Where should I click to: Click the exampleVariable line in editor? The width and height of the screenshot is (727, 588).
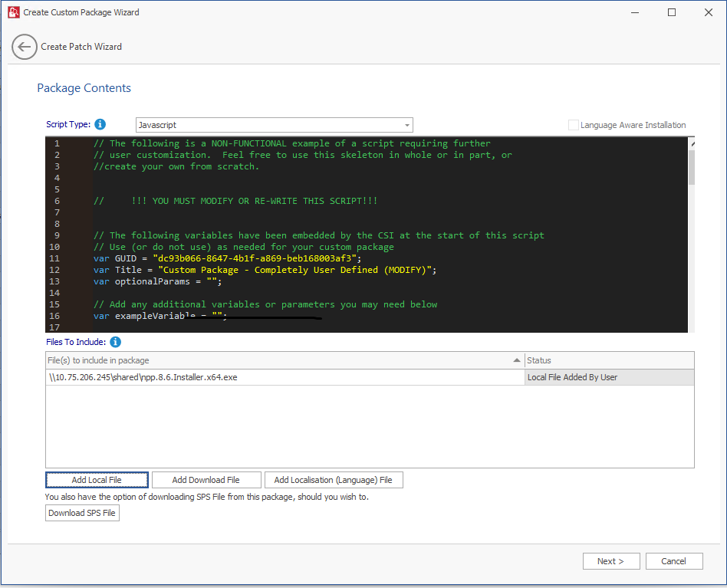[x=160, y=316]
